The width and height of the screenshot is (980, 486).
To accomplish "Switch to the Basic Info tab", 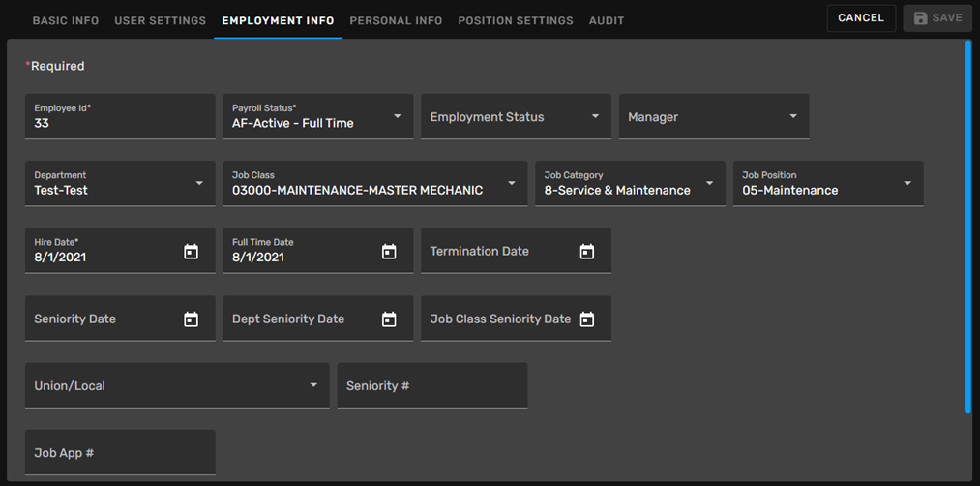I will pyautogui.click(x=66, y=20).
